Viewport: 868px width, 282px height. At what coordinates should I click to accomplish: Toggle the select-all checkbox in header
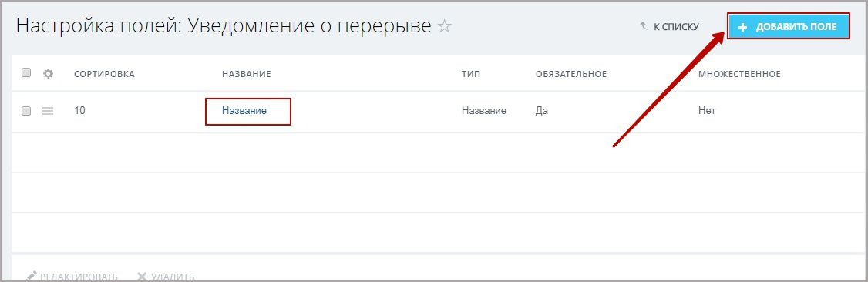click(26, 72)
